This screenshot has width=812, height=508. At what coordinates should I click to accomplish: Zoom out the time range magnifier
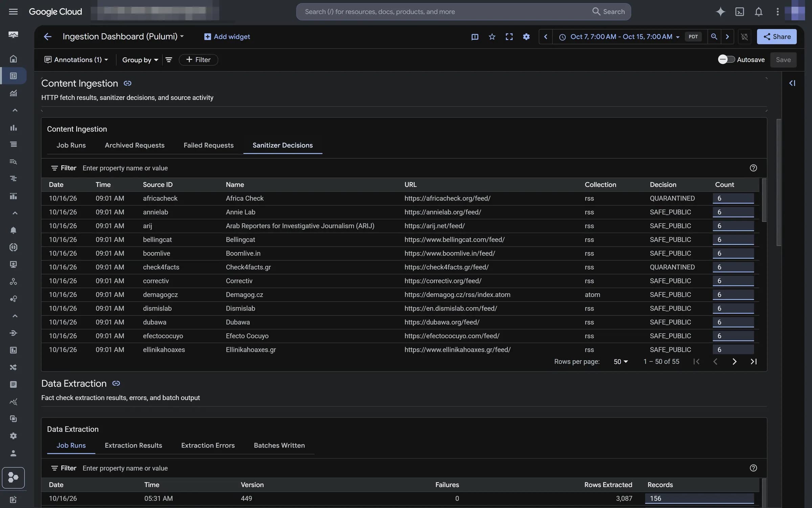click(x=714, y=37)
